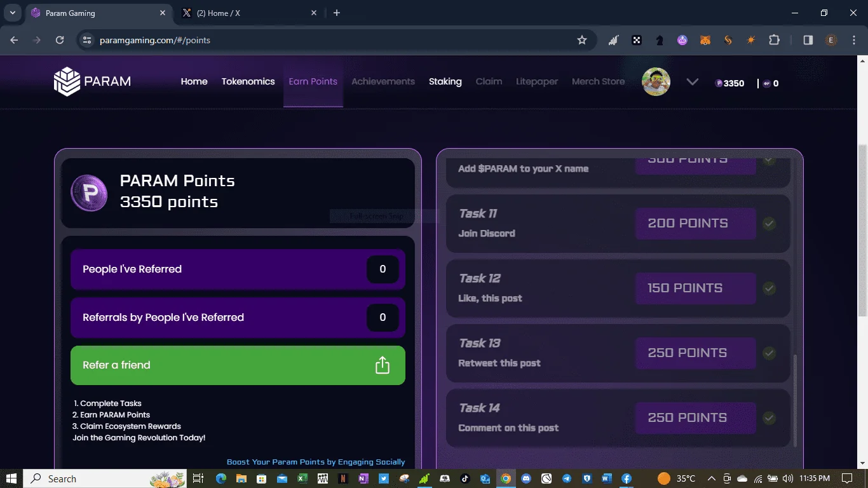Screen dimensions: 868x488
Task: Select the Param Gaming browser tab
Action: click(x=99, y=13)
